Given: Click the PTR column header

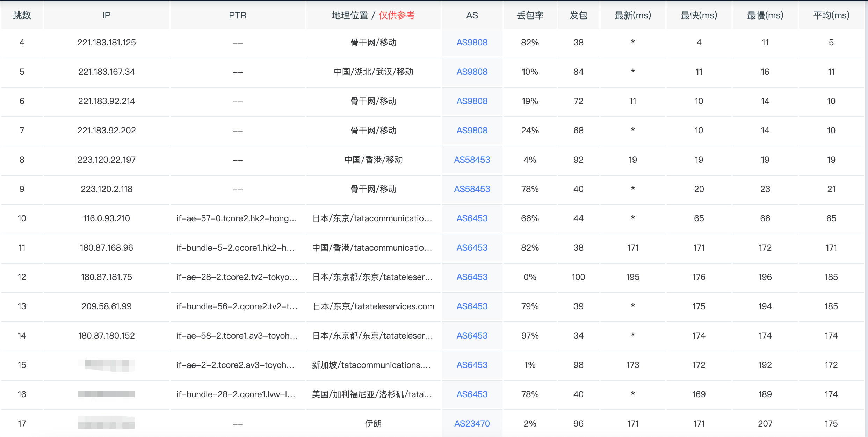Looking at the screenshot, I should click(238, 15).
